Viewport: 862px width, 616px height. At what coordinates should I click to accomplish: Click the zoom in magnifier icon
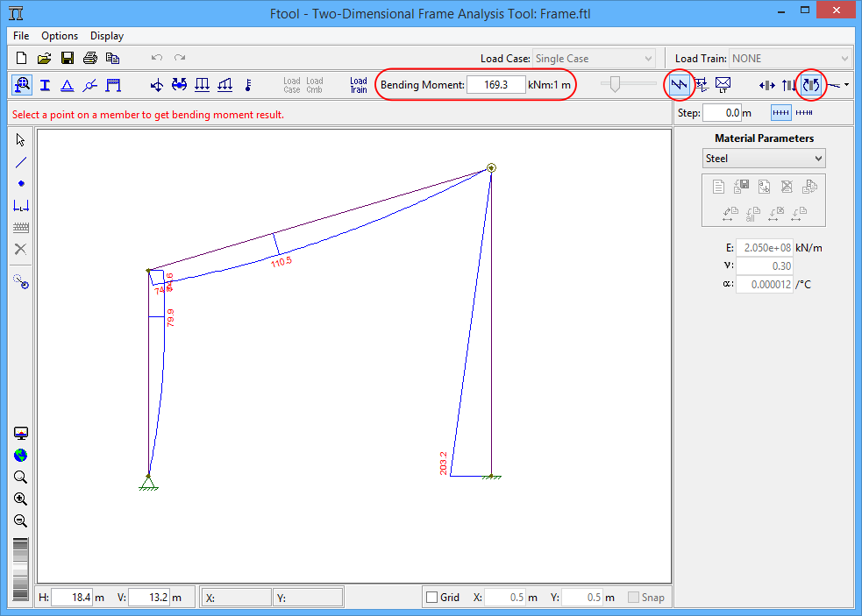pyautogui.click(x=21, y=499)
